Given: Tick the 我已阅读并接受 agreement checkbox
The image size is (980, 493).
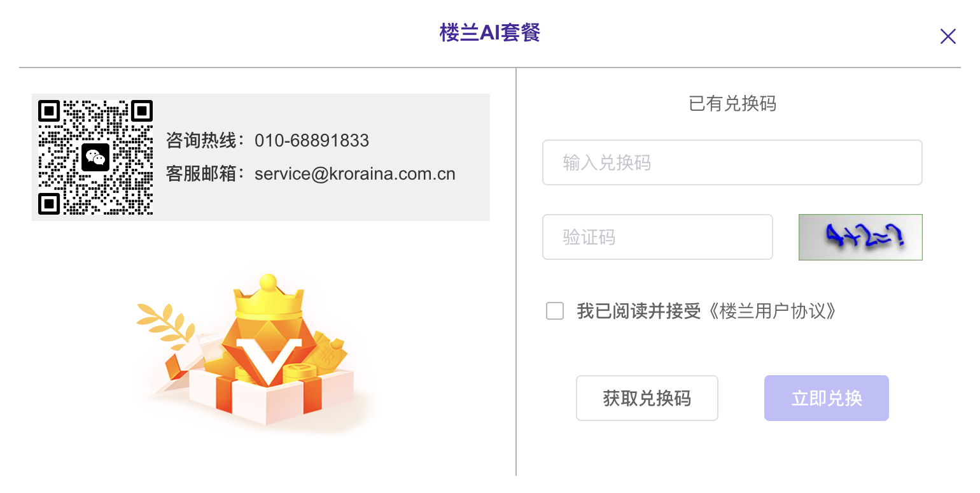Looking at the screenshot, I should 555,311.
